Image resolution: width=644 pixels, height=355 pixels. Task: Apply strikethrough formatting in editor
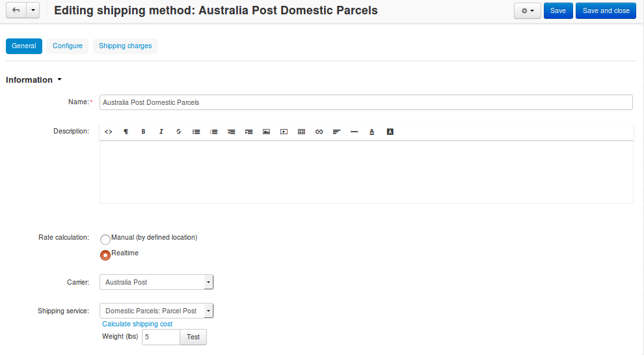(179, 132)
